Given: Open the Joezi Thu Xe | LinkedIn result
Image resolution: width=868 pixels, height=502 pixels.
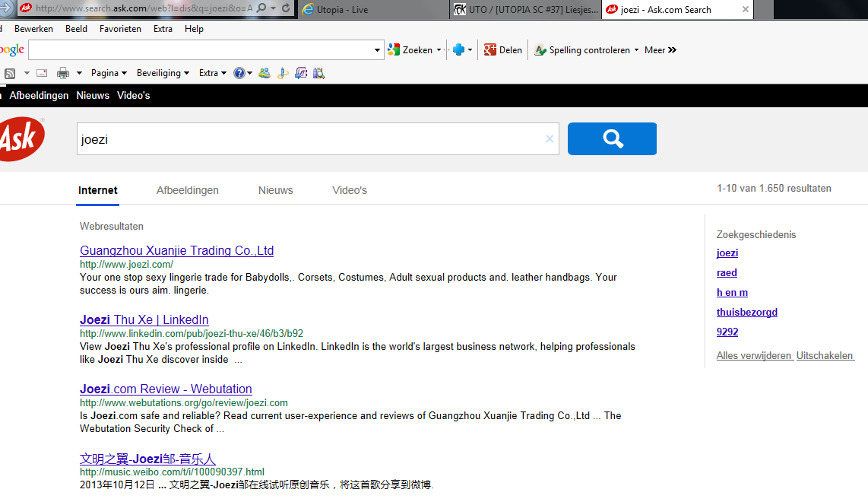Looking at the screenshot, I should tap(144, 319).
